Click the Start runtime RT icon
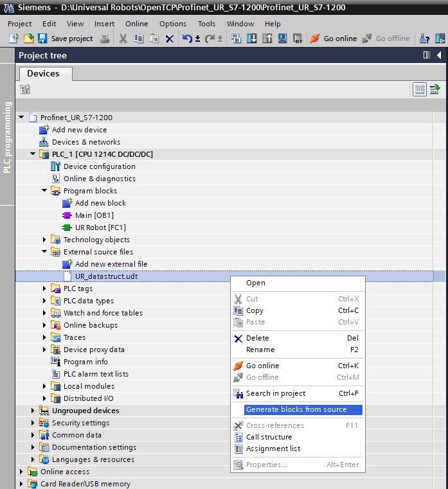Viewport: 448px width, 489px height. (x=298, y=39)
